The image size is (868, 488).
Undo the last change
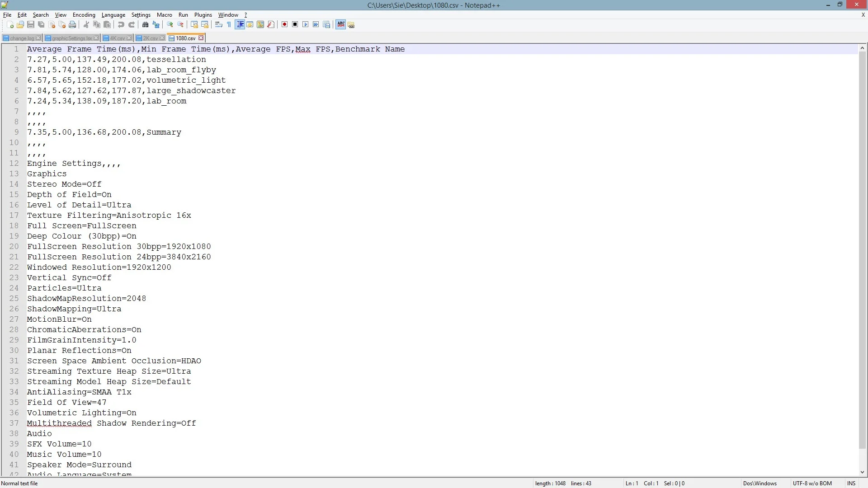coord(121,24)
